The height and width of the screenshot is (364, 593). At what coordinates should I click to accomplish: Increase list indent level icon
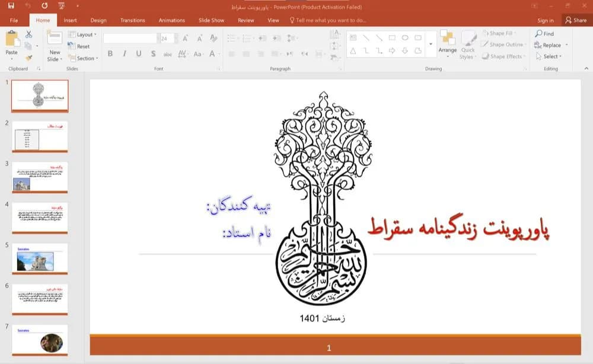[277, 38]
